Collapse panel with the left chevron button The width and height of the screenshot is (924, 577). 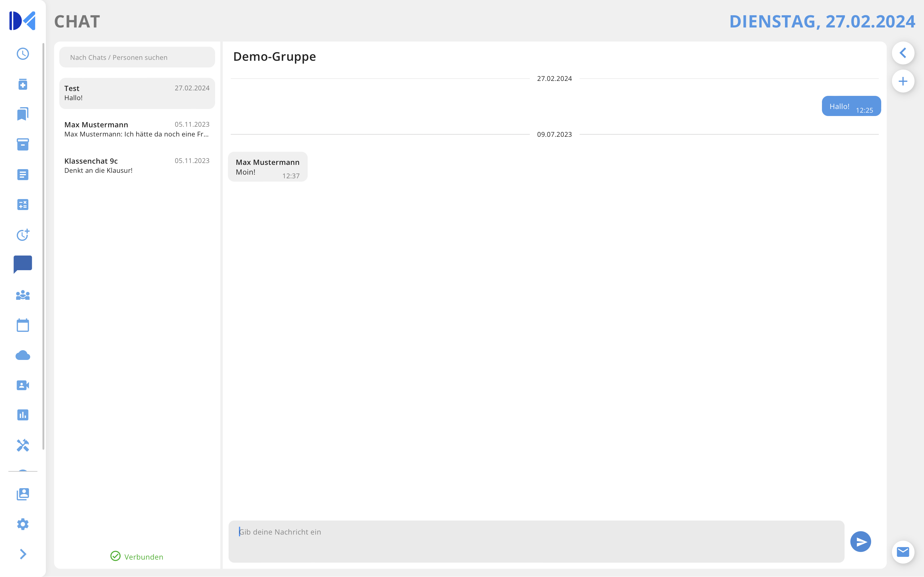[x=903, y=53]
